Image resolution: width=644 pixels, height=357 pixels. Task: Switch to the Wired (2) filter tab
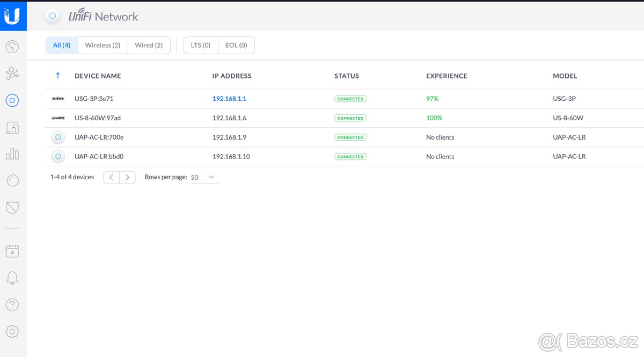coord(149,46)
